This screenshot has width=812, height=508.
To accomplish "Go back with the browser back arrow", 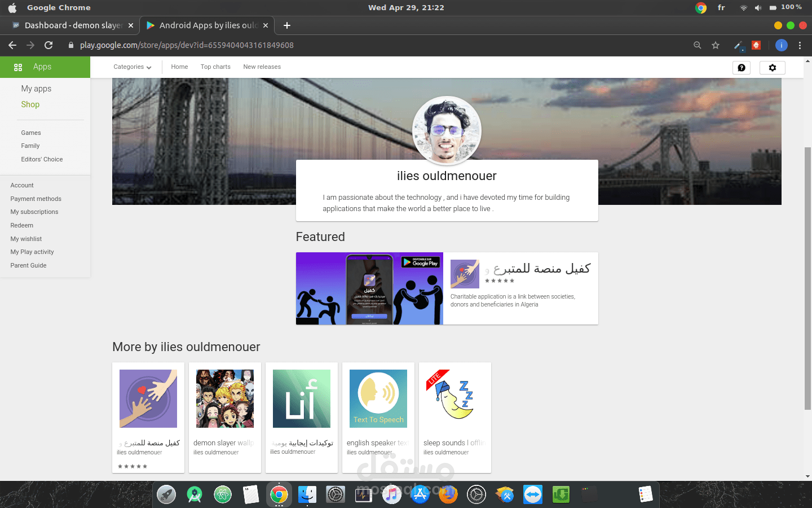I will point(12,45).
